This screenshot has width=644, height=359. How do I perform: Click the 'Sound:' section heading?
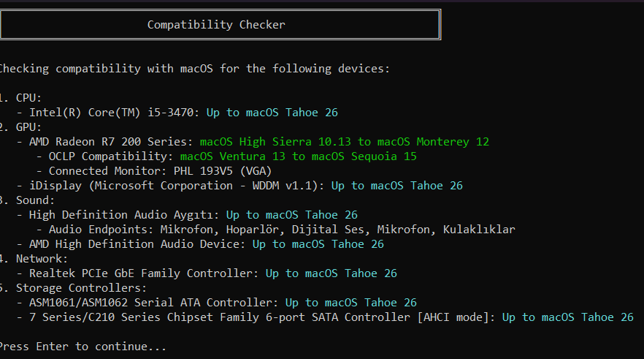coord(35,200)
